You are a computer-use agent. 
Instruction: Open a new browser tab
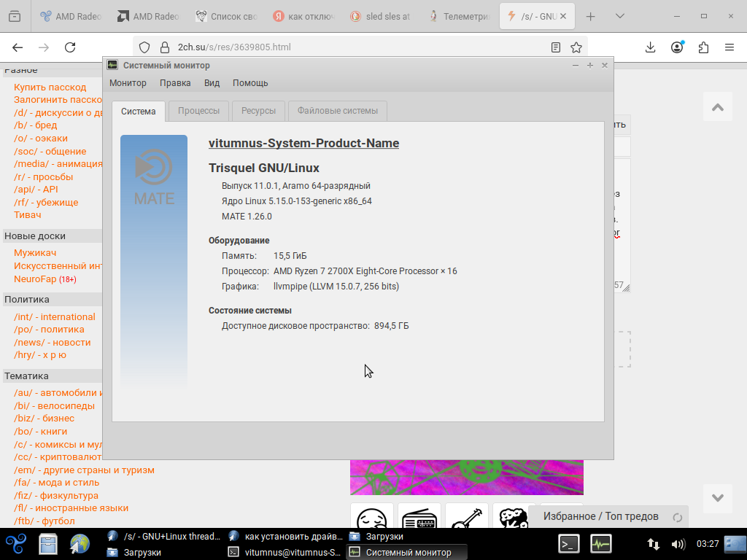tap(591, 16)
